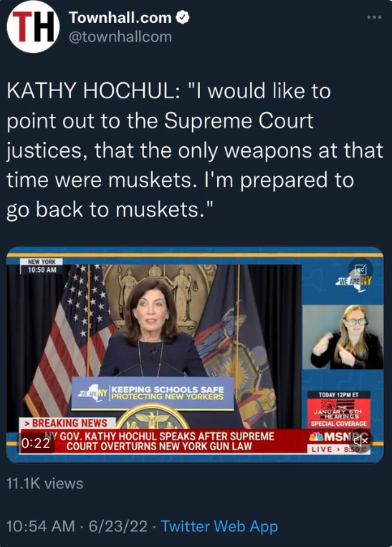The height and width of the screenshot is (547, 392).
Task: Click the MSNBC peacock logo in video
Action: click(x=316, y=437)
